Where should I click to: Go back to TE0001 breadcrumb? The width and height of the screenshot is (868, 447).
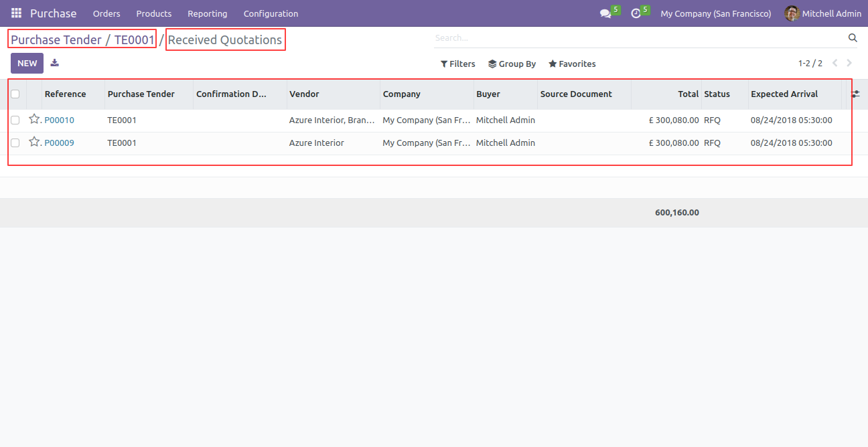pyautogui.click(x=134, y=40)
